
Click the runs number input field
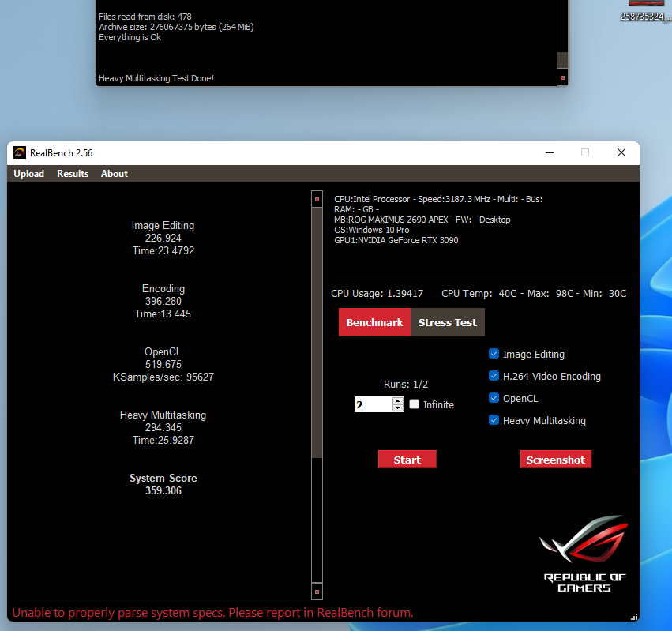click(x=374, y=404)
